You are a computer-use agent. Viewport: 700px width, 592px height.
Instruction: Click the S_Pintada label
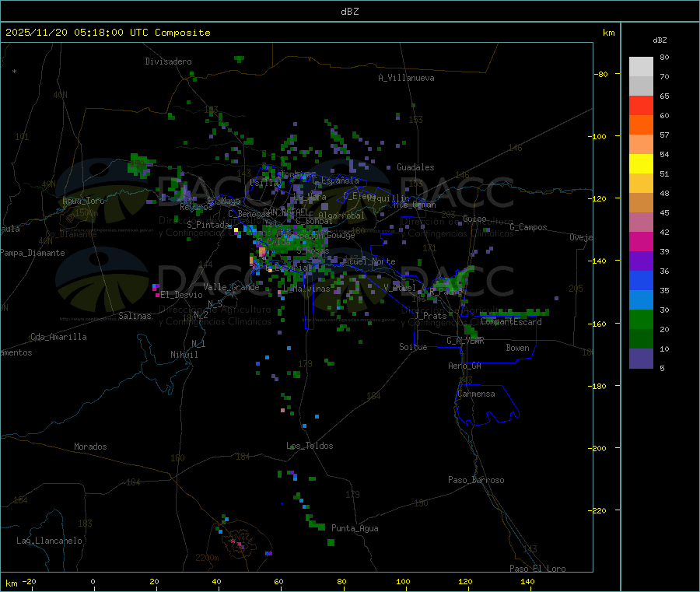pyautogui.click(x=208, y=225)
